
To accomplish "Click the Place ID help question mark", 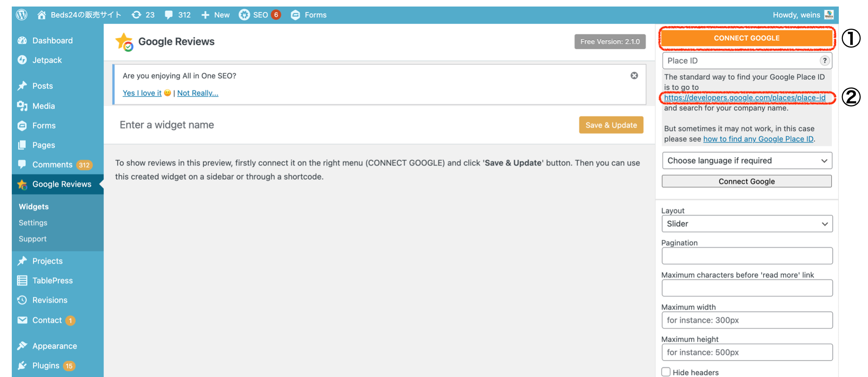I will pos(824,61).
